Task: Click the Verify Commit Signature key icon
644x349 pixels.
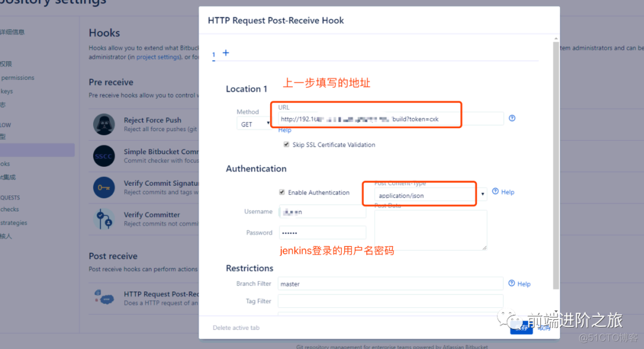Action: pos(104,188)
